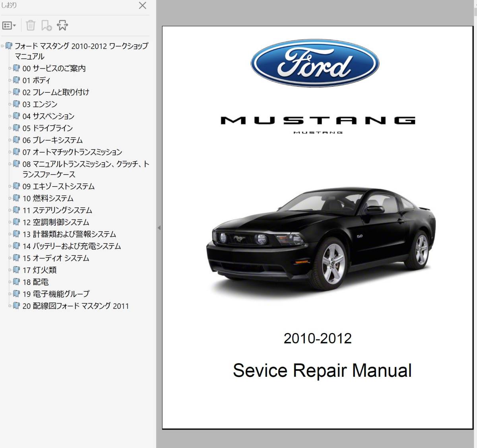Open the bookmark options menu icon
Viewport: 477px width, 448px height.
coord(9,25)
